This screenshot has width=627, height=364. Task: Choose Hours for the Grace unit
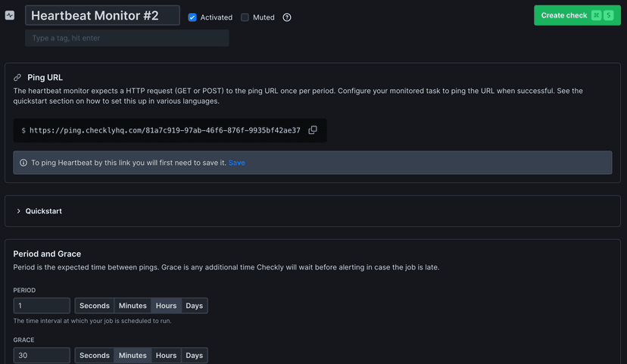[166, 355]
